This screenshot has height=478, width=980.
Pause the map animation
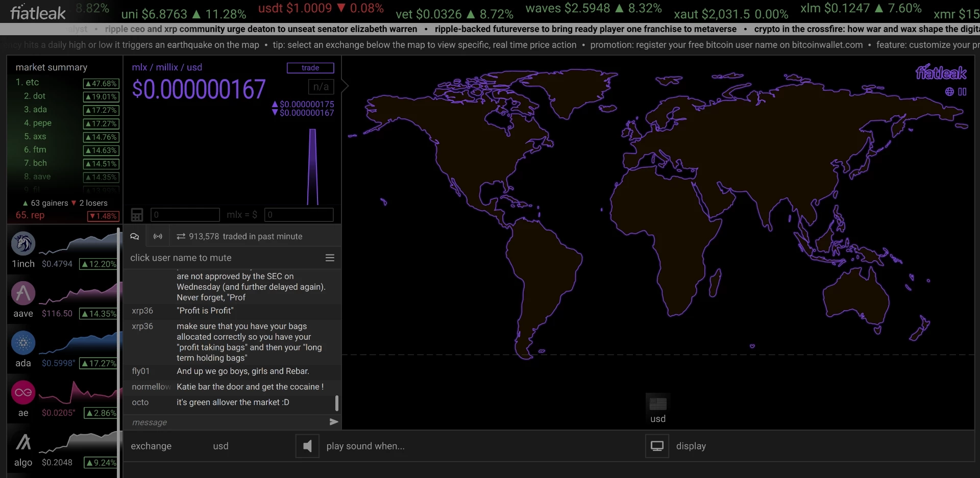(x=962, y=92)
